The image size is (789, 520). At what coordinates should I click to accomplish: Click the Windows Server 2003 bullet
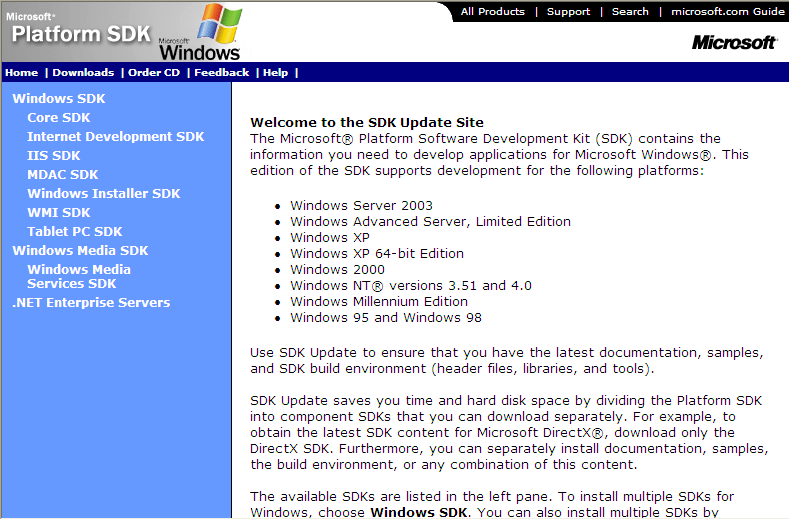[x=361, y=205]
